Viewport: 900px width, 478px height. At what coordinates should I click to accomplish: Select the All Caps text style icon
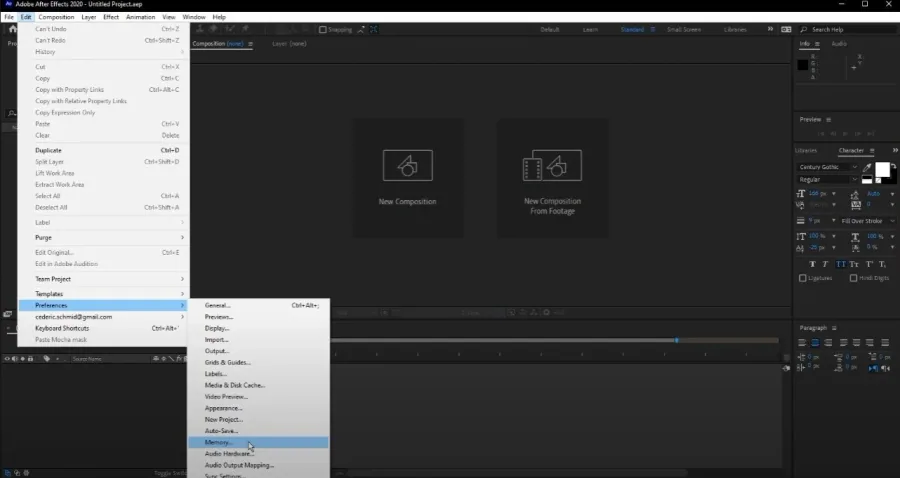pos(840,265)
